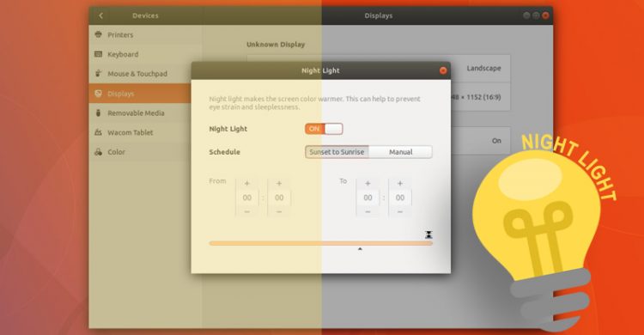
Task: Click the Unknown Display heading
Action: coord(276,45)
